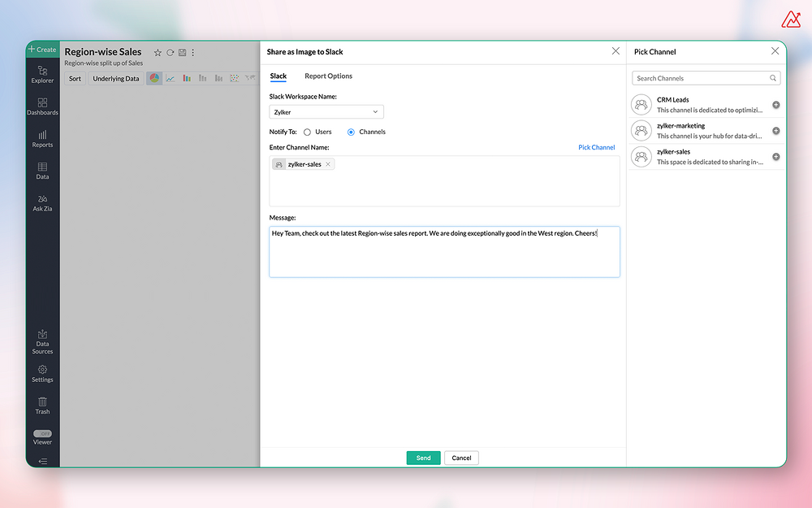
Task: Open the three-dot more options menu
Action: [193, 52]
